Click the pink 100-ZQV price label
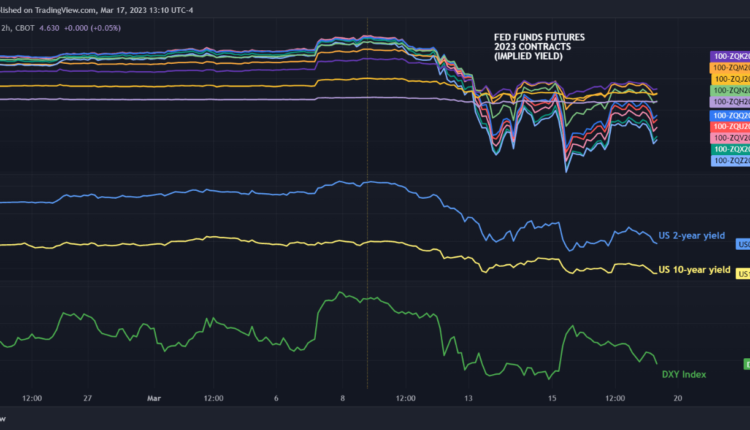This screenshot has height=430, width=750. [729, 138]
